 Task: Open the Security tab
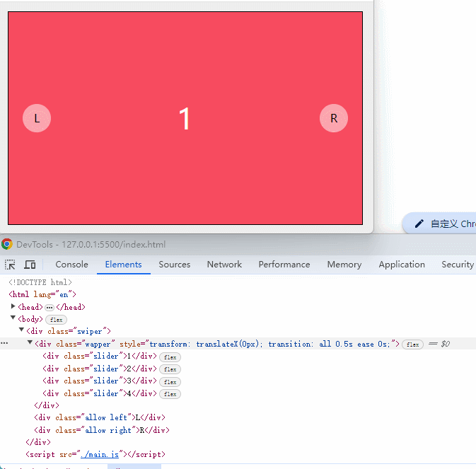(458, 265)
